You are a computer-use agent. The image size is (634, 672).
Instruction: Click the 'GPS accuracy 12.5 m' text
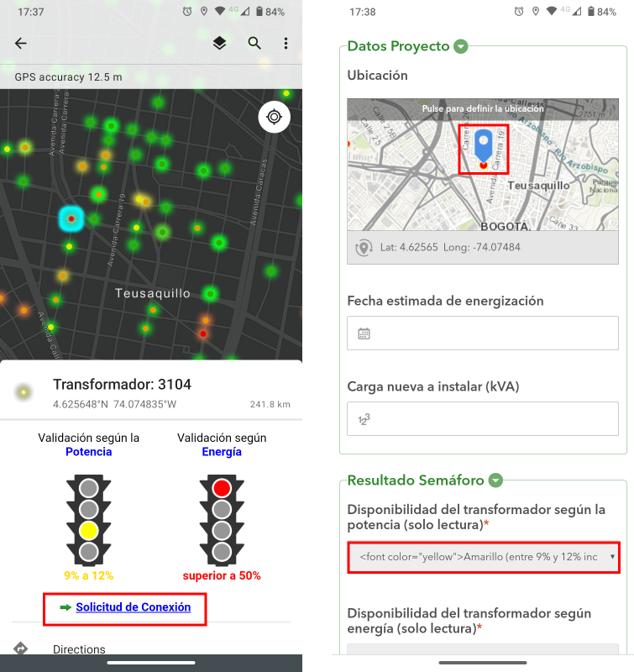coord(69,77)
